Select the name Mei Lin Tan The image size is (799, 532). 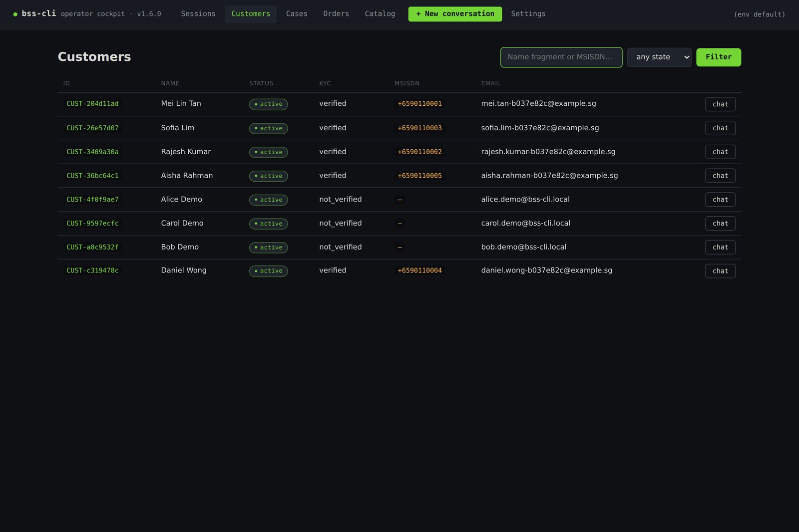click(x=181, y=103)
